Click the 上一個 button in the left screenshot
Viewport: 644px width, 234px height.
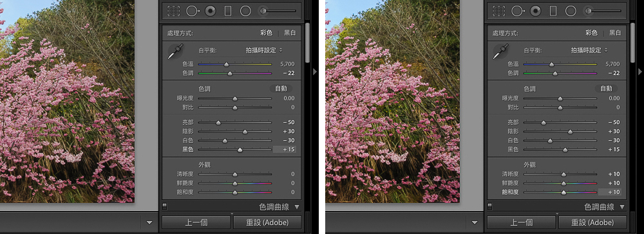click(196, 222)
